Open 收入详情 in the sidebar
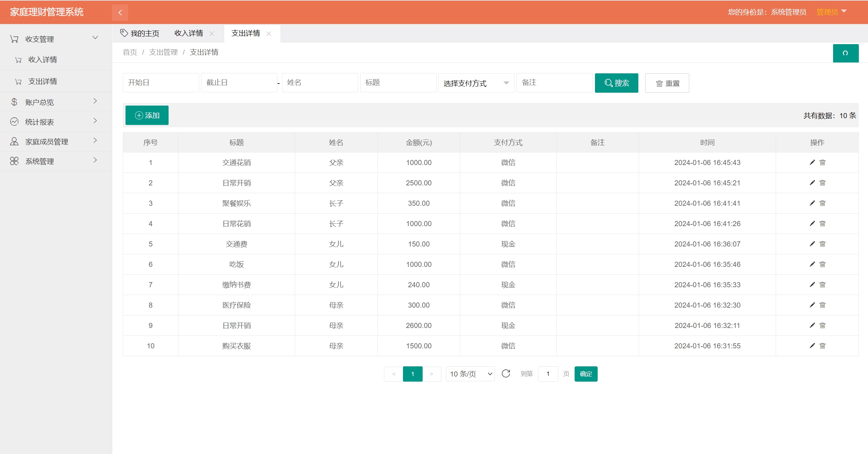868x475 pixels. point(43,60)
